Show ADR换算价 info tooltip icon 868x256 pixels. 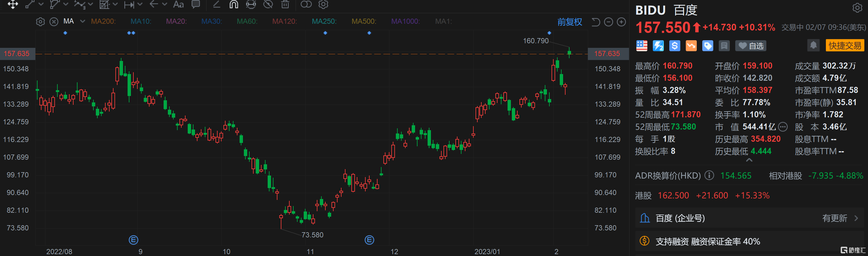709,175
